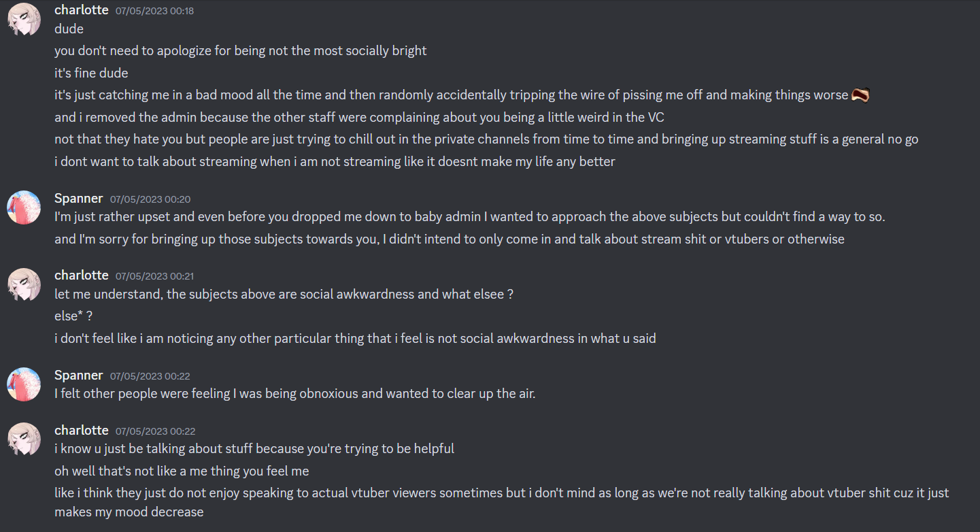Open charlotte's avatar beside the 00:21 message
This screenshot has width=980, height=532.
coord(24,284)
